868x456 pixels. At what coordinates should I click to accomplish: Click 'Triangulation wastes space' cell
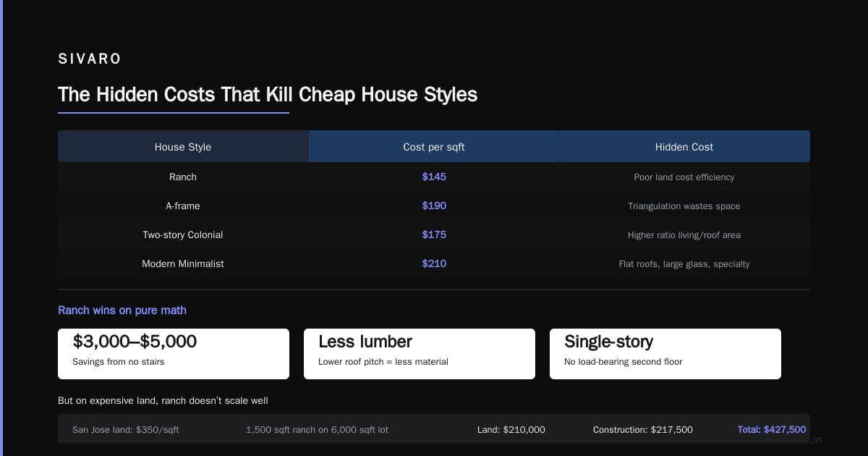[x=684, y=206]
